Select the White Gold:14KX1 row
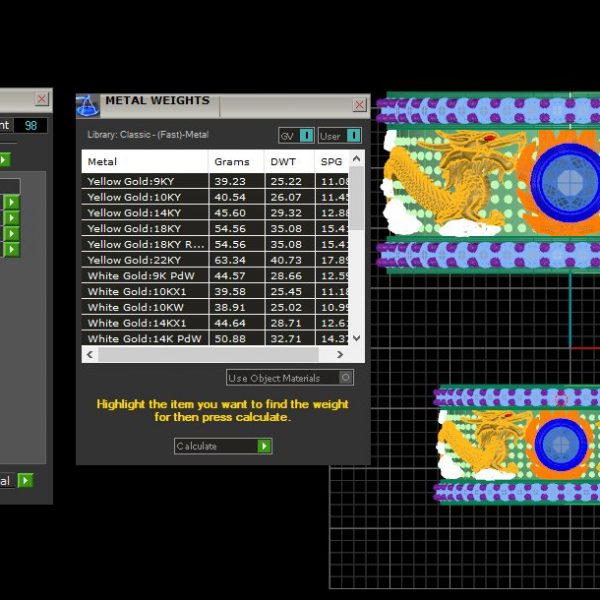The width and height of the screenshot is (600, 600). pyautogui.click(x=215, y=323)
